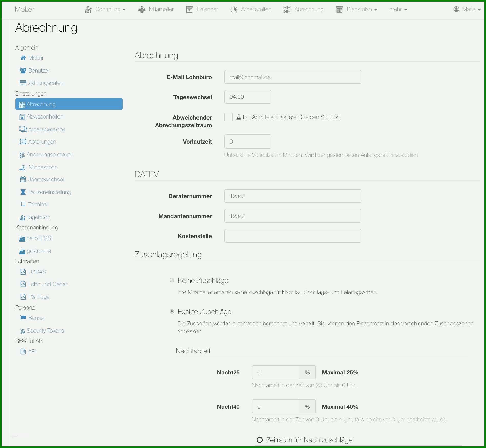Click the Nacht25 percentage input
Screen dimensions: 486x448
275,372
